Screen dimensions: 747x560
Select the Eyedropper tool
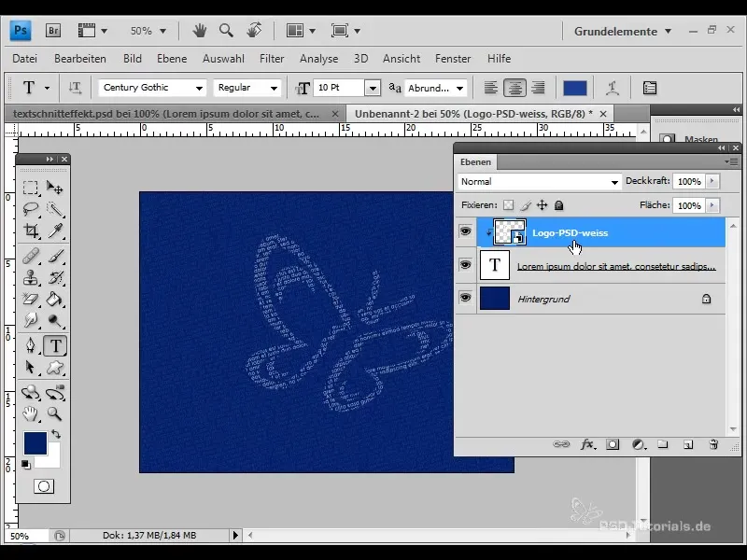point(55,231)
